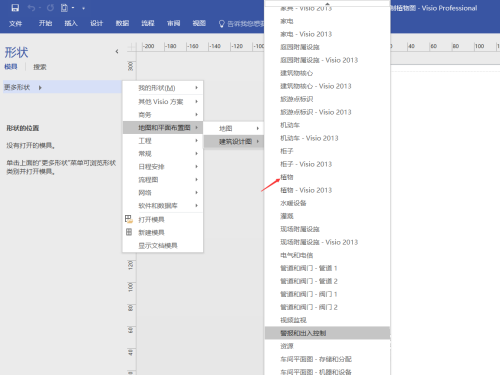The image size is (500, 375).
Task: Switch to the 数据 ribbon tab
Action: point(122,23)
